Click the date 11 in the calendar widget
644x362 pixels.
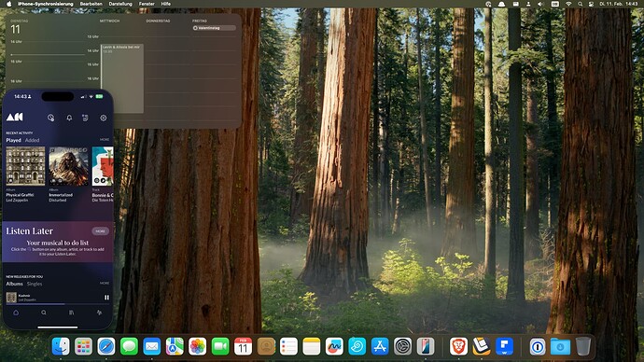click(15, 30)
